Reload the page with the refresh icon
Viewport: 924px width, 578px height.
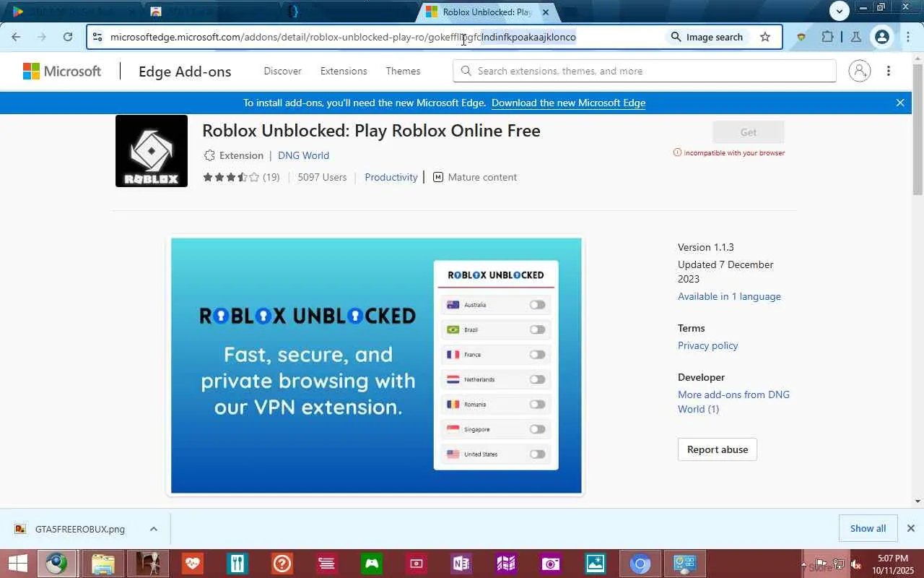[x=68, y=37]
